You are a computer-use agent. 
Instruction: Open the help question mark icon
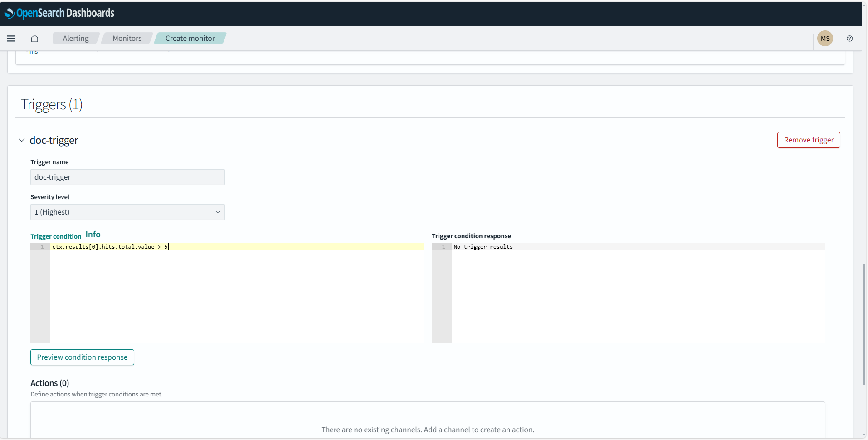coord(849,39)
